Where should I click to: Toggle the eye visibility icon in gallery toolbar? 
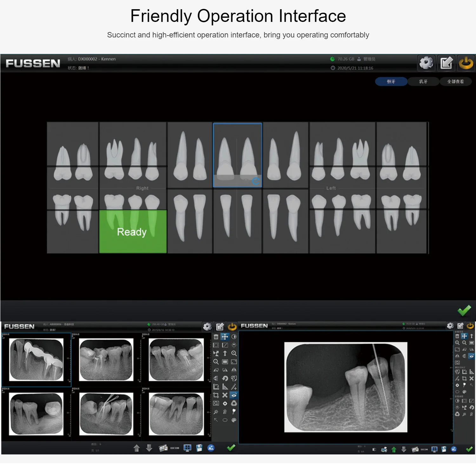tap(234, 395)
